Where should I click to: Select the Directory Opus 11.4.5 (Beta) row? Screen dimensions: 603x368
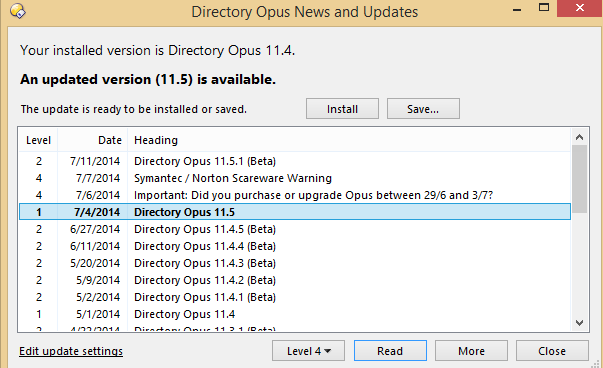pos(295,229)
